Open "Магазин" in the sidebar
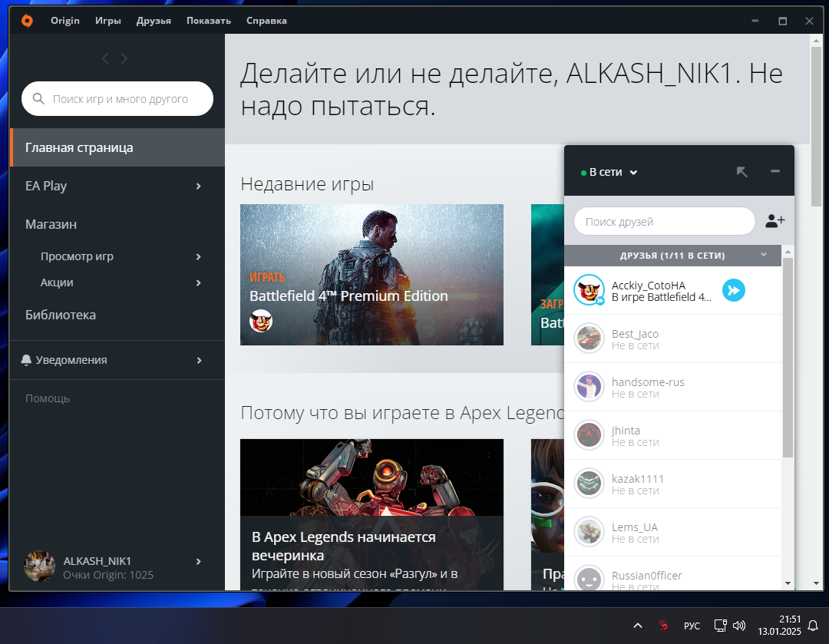Screen dimensions: 829x644 (51, 224)
